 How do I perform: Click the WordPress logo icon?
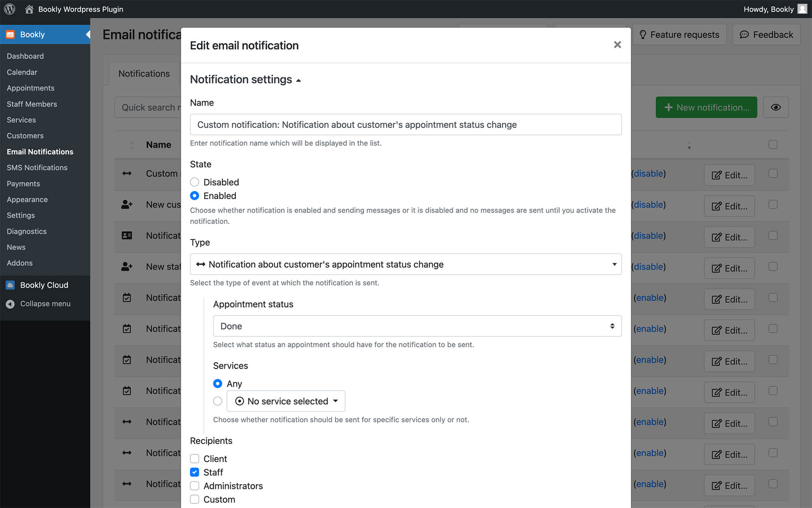pyautogui.click(x=10, y=9)
